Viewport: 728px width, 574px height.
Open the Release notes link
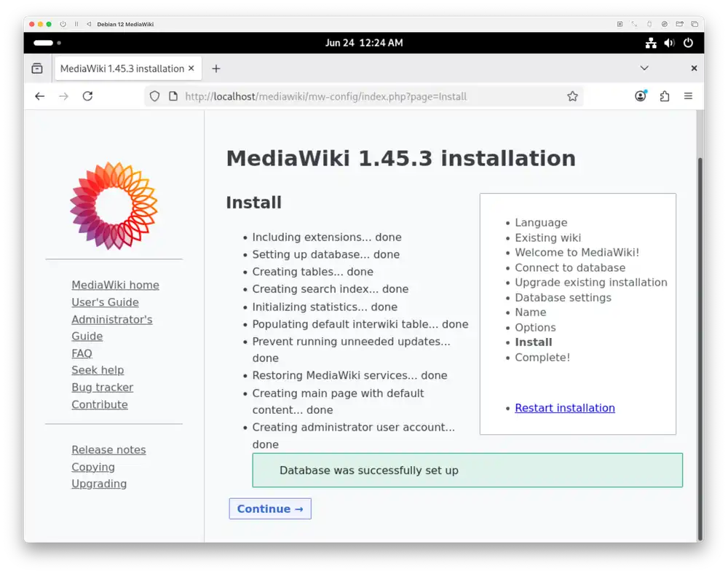pyautogui.click(x=108, y=450)
